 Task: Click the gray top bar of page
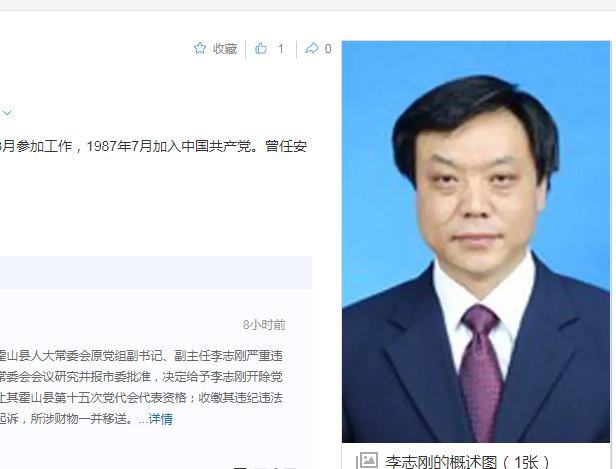(x=308, y=5)
